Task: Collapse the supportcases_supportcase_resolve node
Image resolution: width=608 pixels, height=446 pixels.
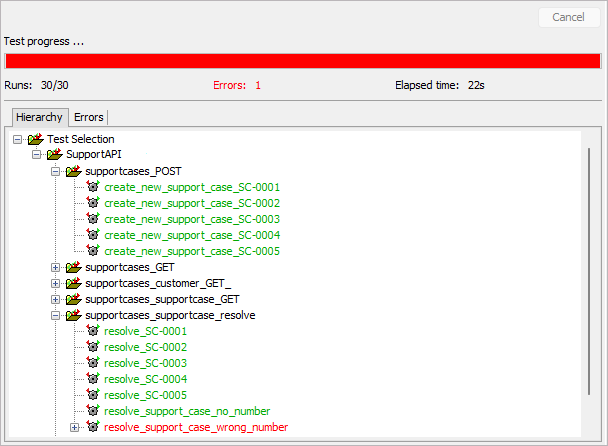Action: coord(56,315)
